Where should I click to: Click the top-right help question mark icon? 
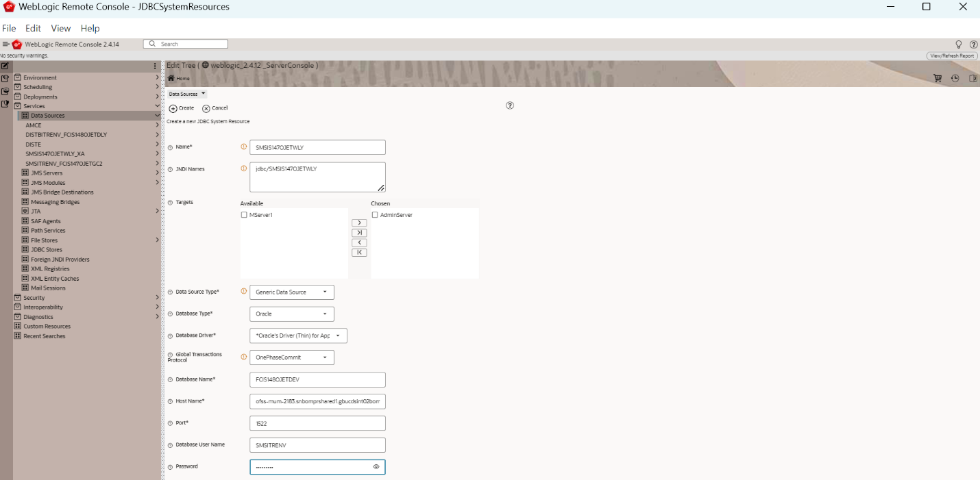[x=974, y=45]
